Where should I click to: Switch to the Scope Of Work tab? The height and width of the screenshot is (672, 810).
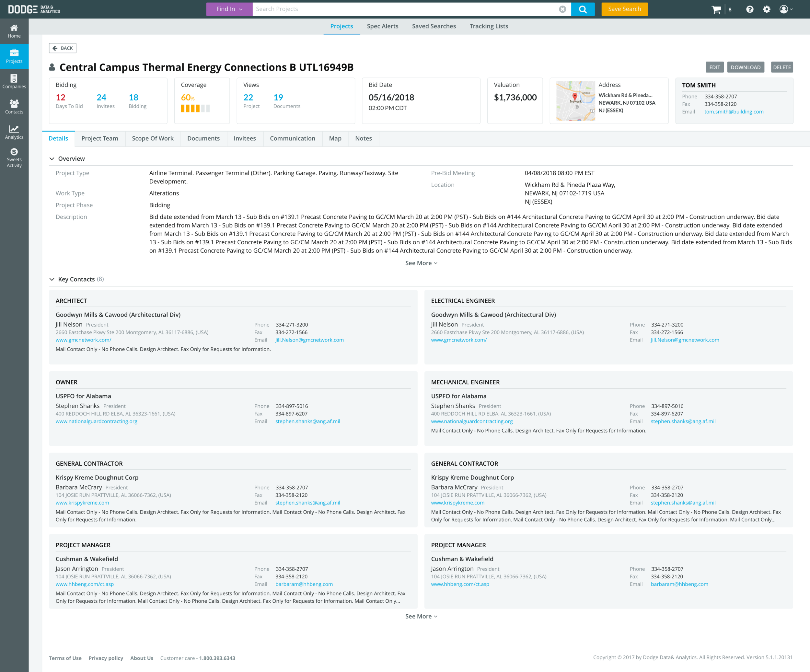[152, 138]
